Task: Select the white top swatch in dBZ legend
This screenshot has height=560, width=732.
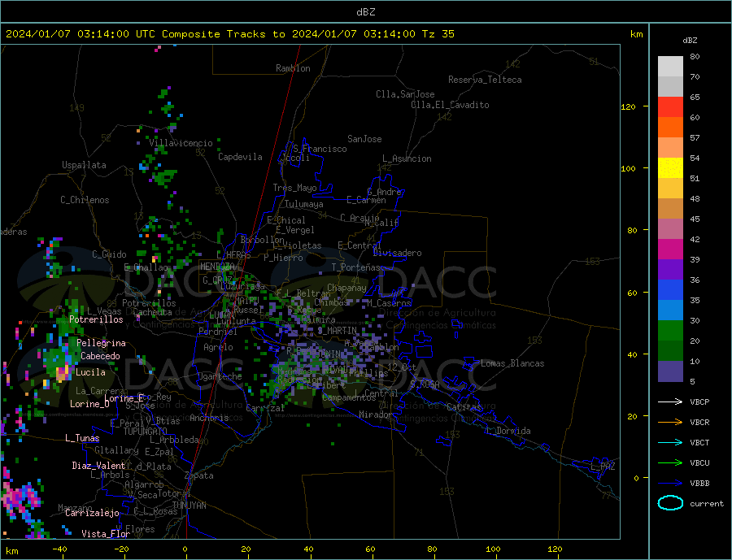Action: [670, 67]
